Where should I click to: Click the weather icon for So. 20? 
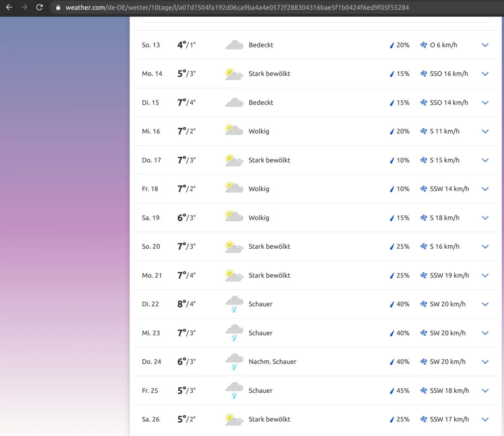tap(234, 247)
